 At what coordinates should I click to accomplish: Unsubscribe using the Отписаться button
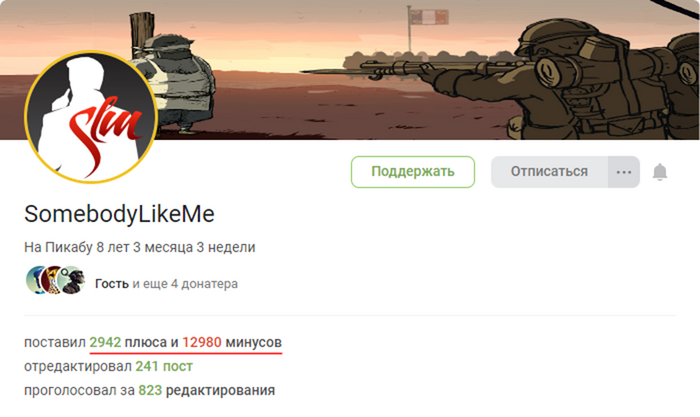[x=550, y=172]
